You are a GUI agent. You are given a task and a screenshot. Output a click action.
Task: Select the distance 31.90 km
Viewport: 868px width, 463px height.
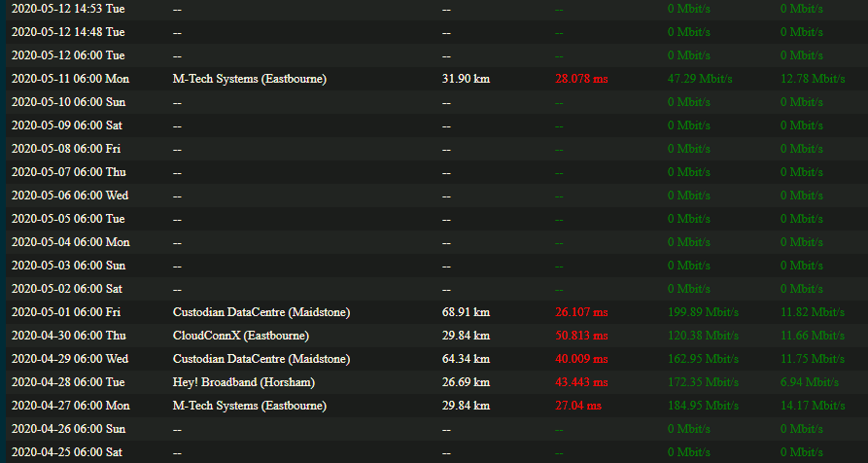(467, 79)
